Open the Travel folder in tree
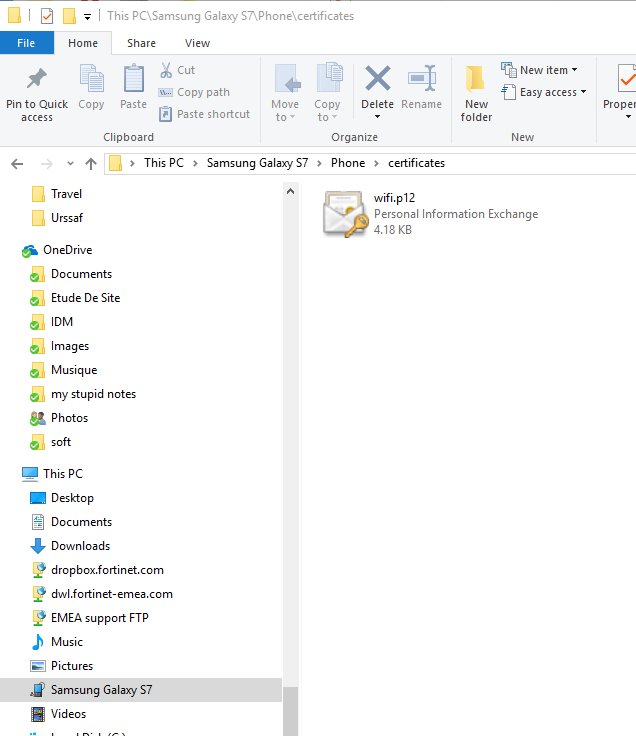Image resolution: width=636 pixels, height=736 pixels. click(x=66, y=194)
